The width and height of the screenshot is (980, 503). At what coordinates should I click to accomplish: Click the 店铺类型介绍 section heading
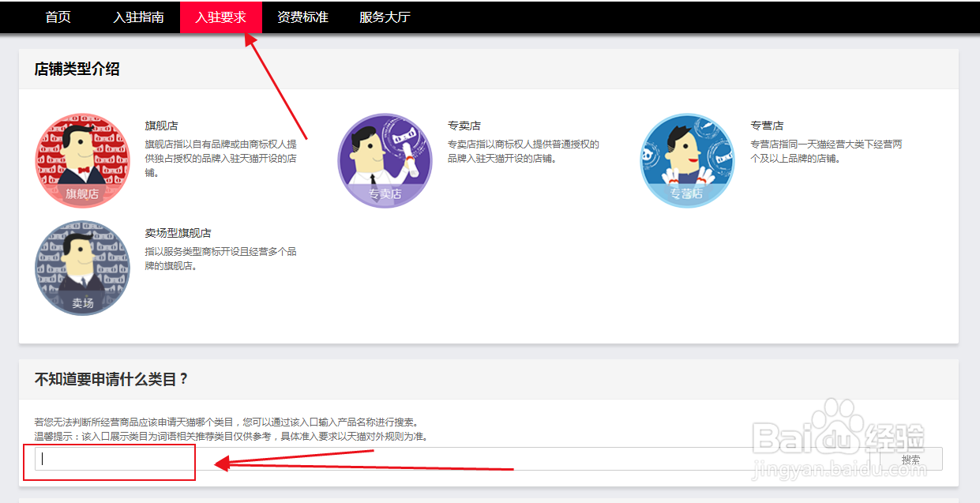click(x=77, y=69)
